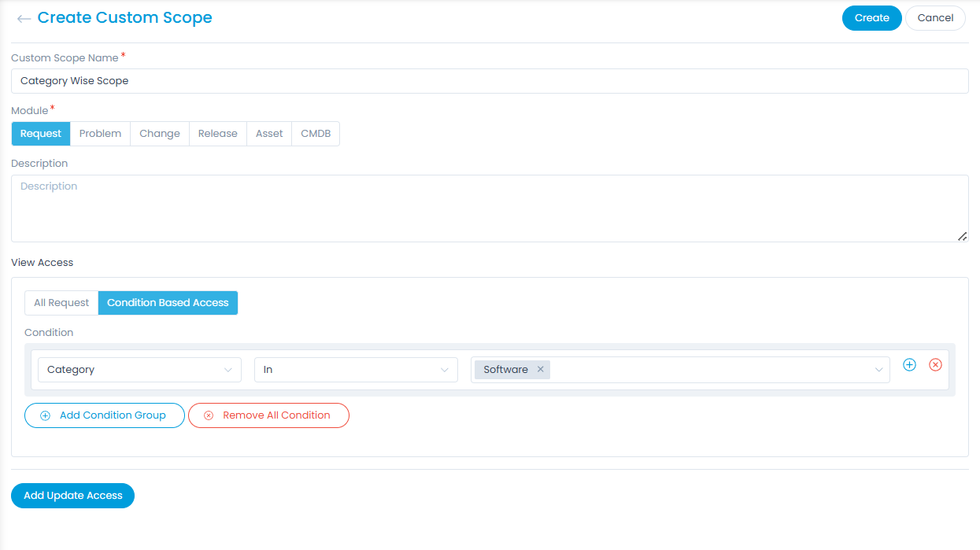Click the back arrow icon
The image size is (980, 550).
click(24, 18)
